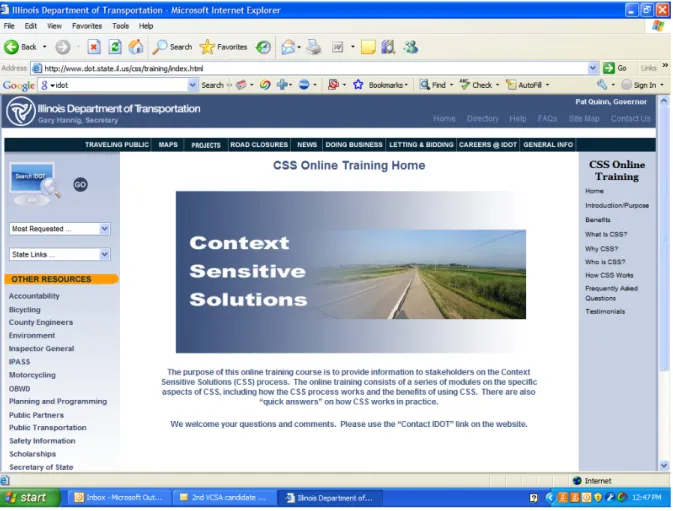Click in the URL address field

pyautogui.click(x=315, y=68)
